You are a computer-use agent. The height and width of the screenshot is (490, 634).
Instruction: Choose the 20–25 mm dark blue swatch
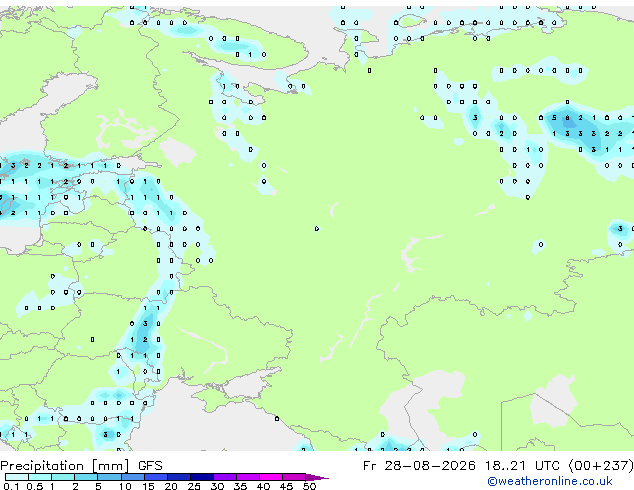(x=178, y=477)
